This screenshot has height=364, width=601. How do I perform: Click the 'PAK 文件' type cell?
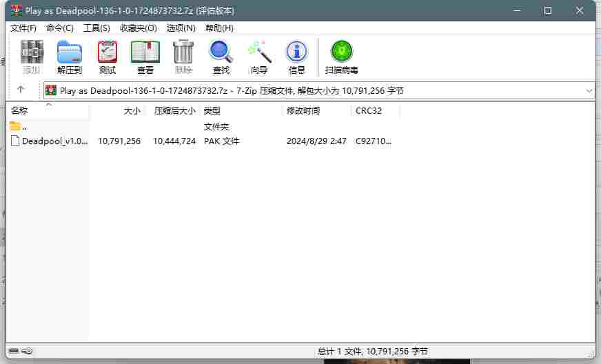point(221,141)
